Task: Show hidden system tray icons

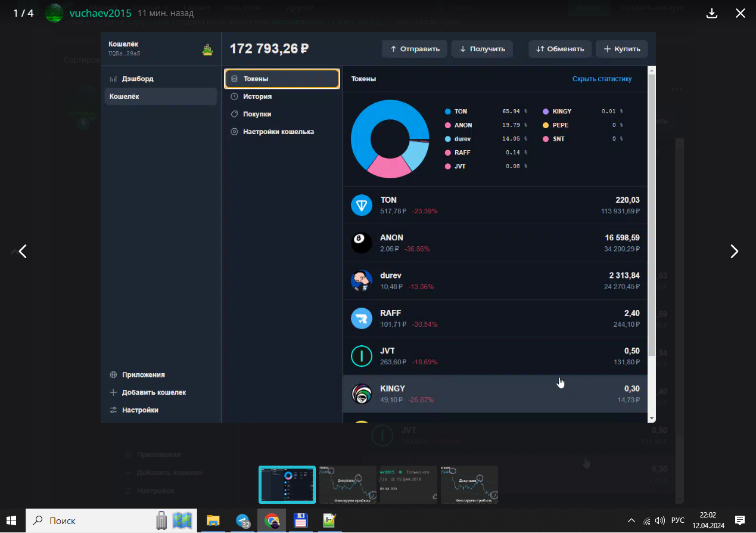Action: [631, 520]
